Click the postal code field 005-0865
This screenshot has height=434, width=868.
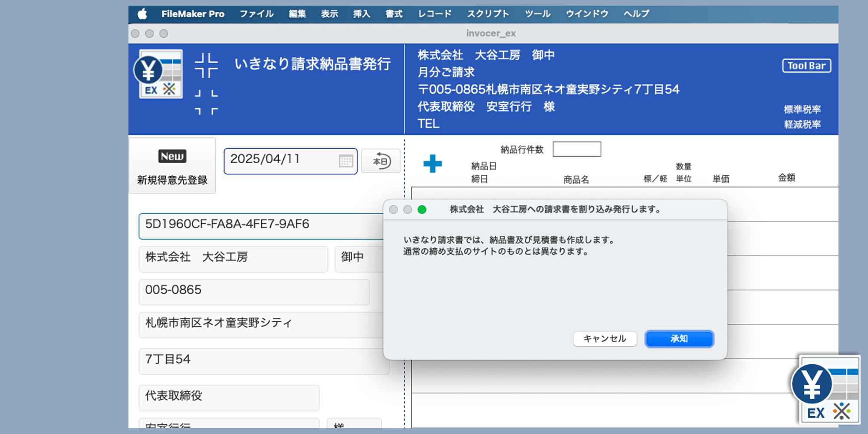pos(254,291)
